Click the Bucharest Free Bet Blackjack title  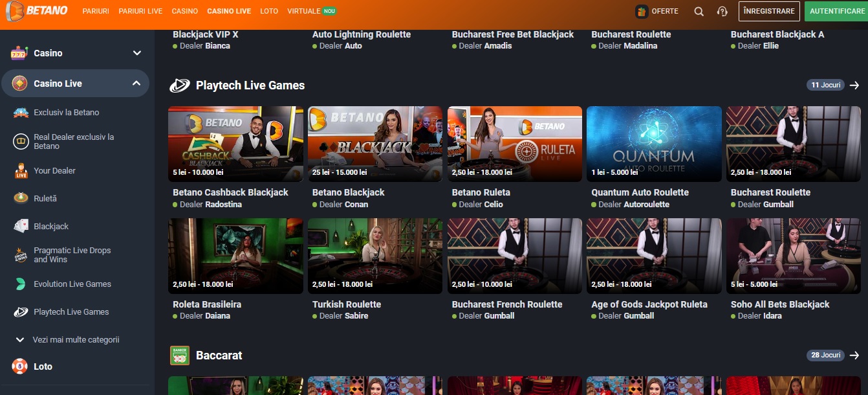(513, 34)
